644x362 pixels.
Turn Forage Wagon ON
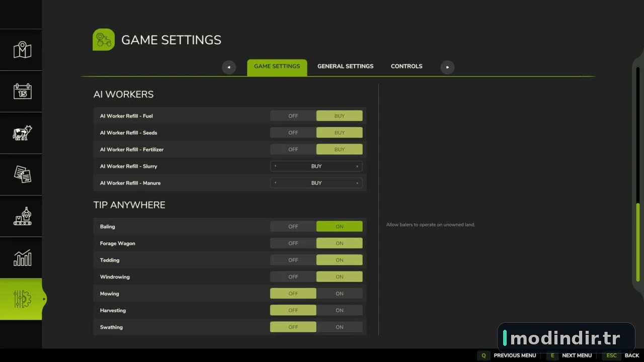(x=340, y=243)
